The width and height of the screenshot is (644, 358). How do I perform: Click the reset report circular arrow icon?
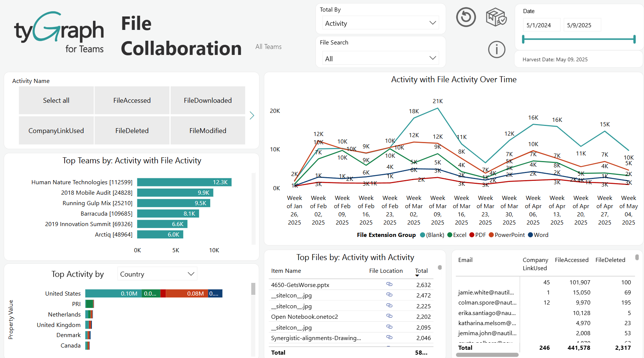click(466, 17)
